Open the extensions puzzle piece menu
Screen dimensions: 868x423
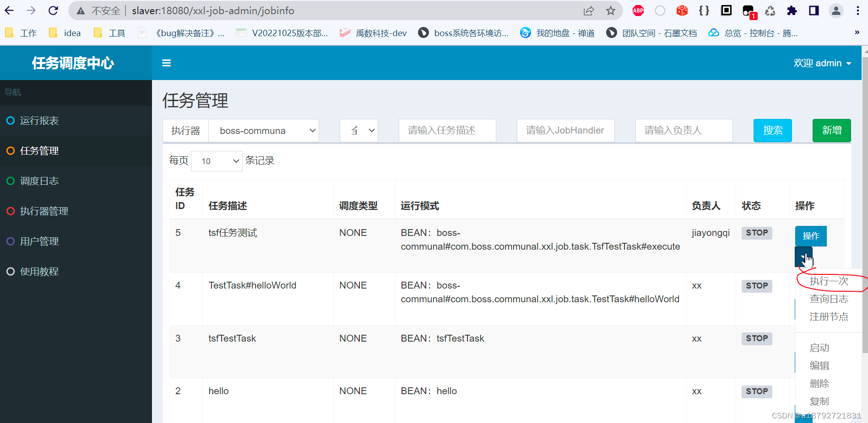click(792, 11)
